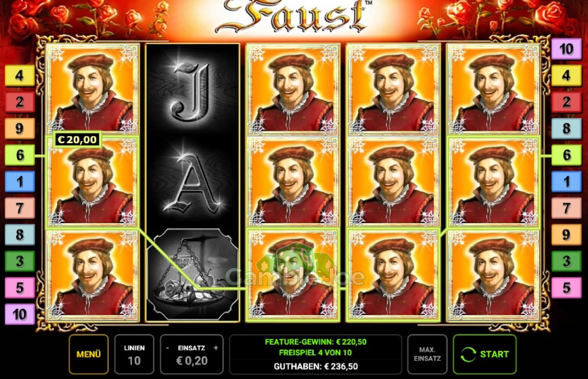The height and width of the screenshot is (379, 588).
Task: Select the orange payline 9 marker on left
Action: (19, 129)
